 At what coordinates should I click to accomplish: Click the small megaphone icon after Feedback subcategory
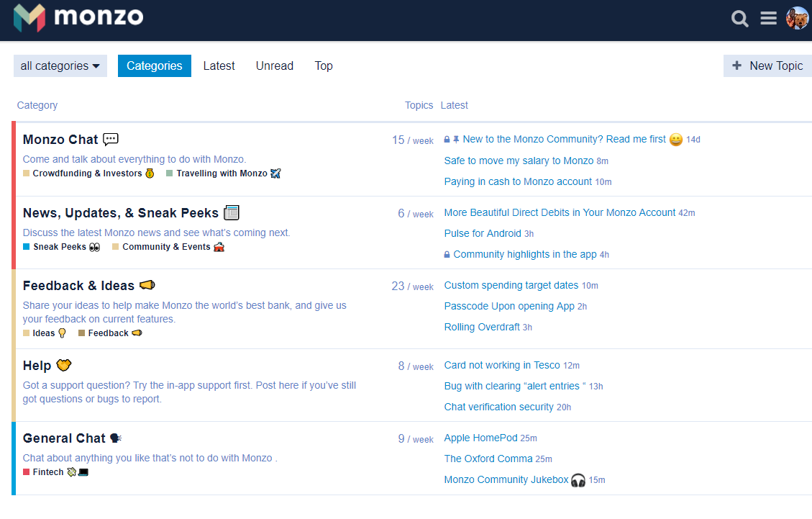(x=137, y=333)
